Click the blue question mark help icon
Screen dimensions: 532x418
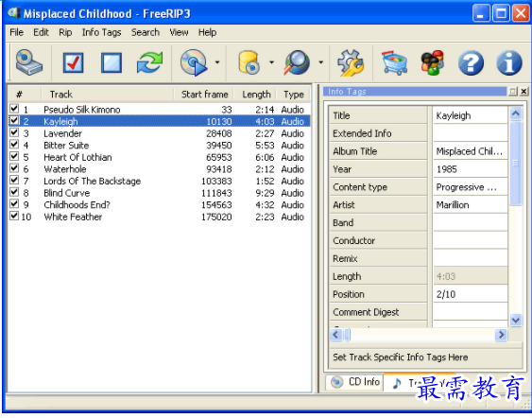tap(471, 62)
